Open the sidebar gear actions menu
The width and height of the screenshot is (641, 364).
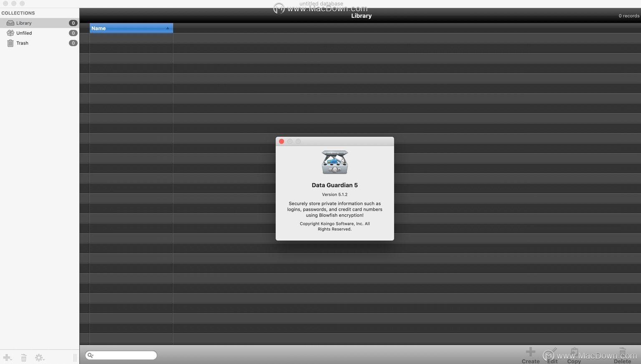pyautogui.click(x=40, y=358)
